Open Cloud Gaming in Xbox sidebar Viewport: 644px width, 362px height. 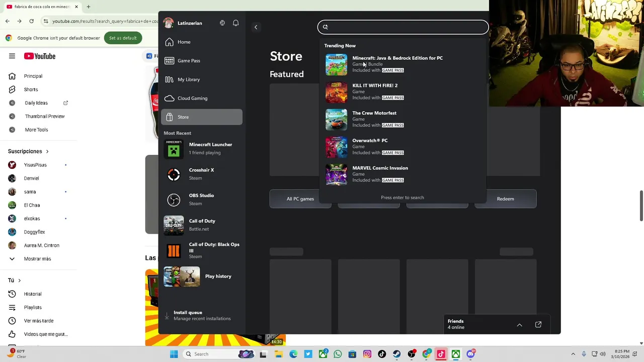click(x=201, y=98)
